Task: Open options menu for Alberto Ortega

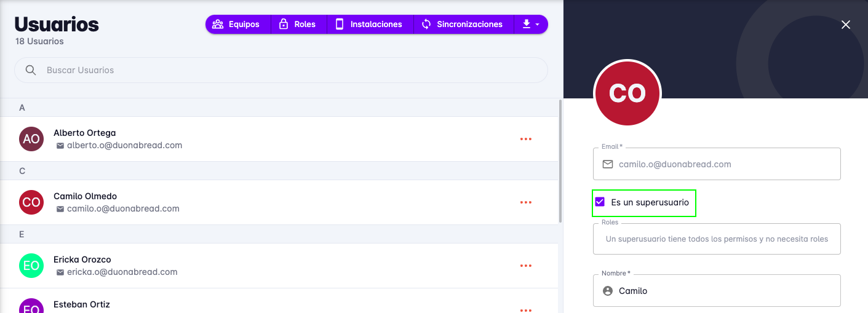Action: pos(525,139)
